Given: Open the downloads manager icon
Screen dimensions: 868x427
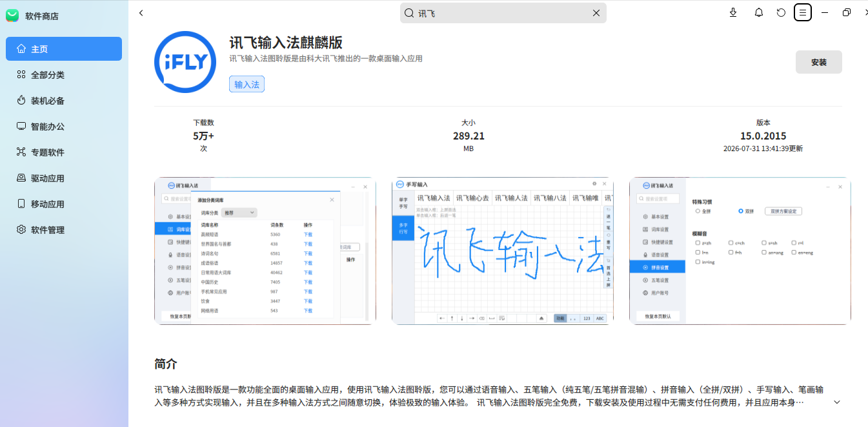Looking at the screenshot, I should (x=733, y=13).
